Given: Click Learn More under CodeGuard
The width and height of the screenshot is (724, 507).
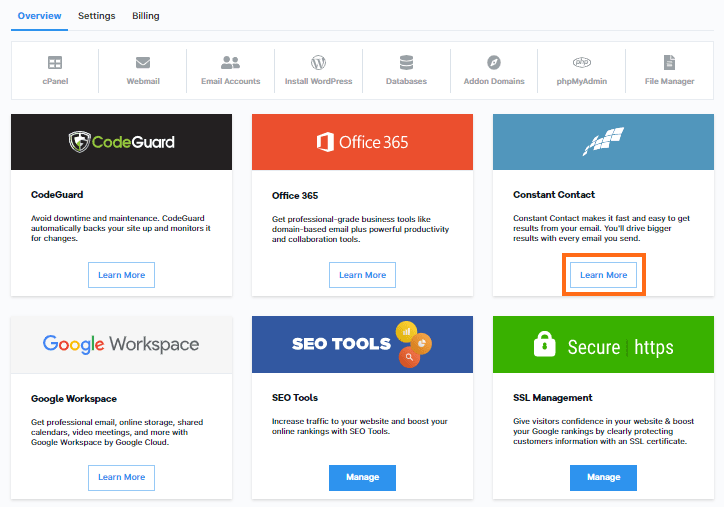Looking at the screenshot, I should click(121, 275).
